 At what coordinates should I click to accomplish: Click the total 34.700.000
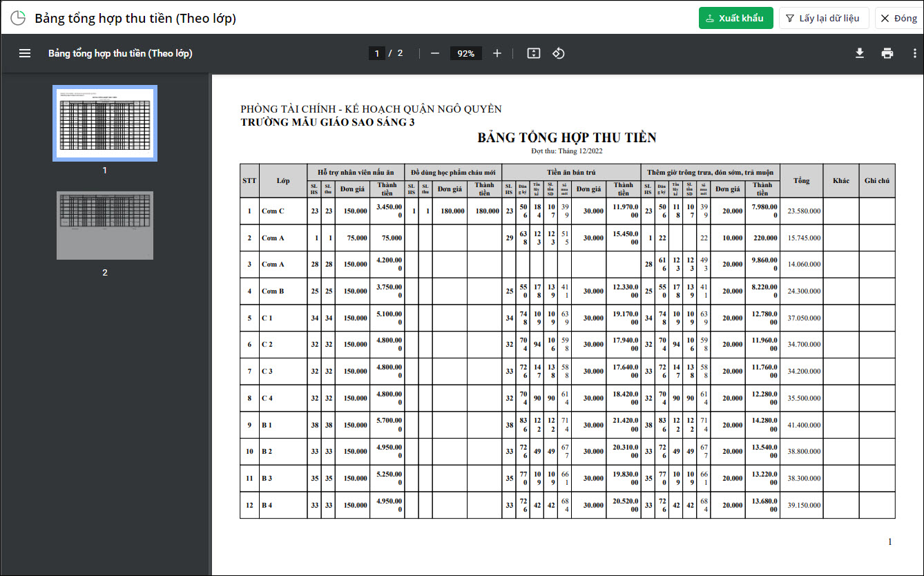click(804, 344)
